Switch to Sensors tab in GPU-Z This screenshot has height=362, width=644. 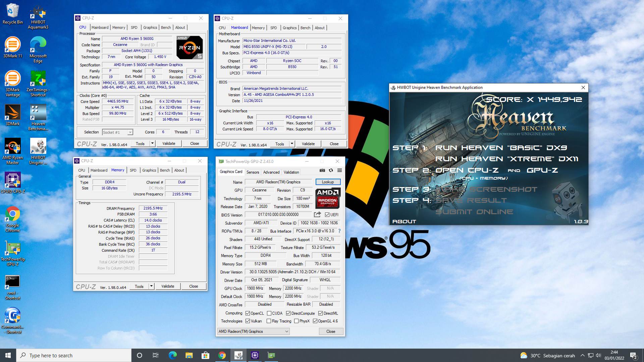point(253,172)
